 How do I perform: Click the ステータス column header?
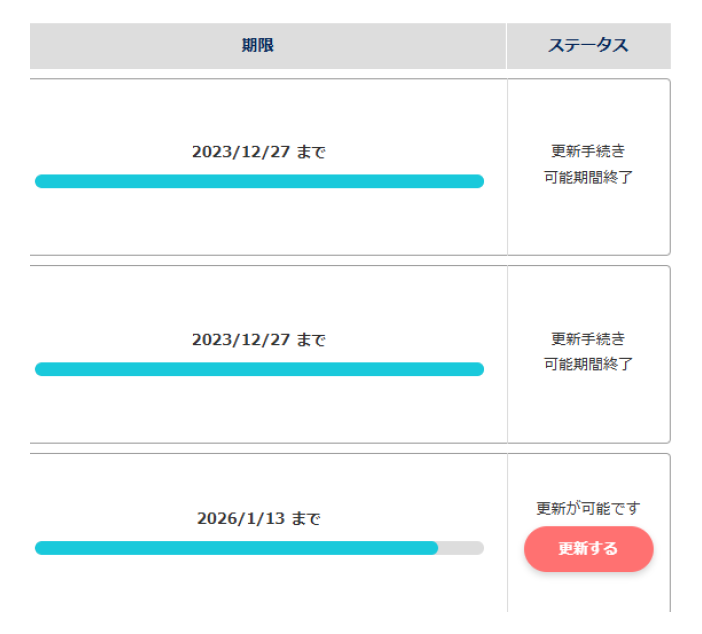(589, 46)
